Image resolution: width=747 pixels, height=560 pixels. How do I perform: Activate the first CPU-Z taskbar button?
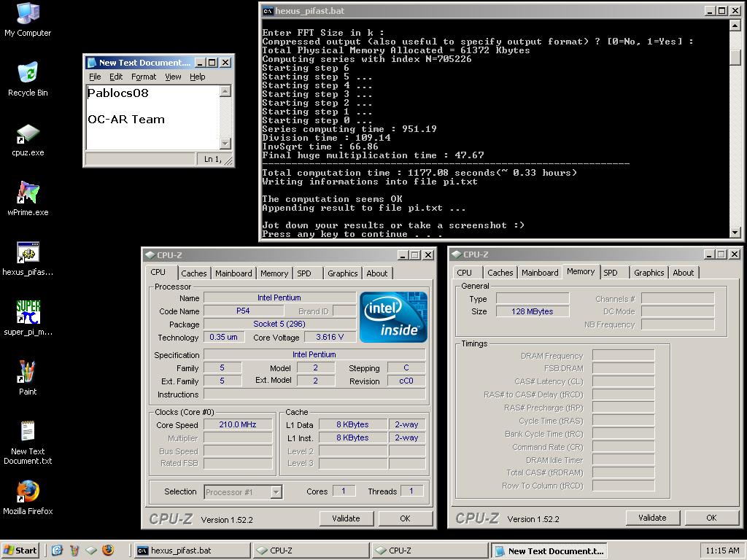tap(311, 551)
